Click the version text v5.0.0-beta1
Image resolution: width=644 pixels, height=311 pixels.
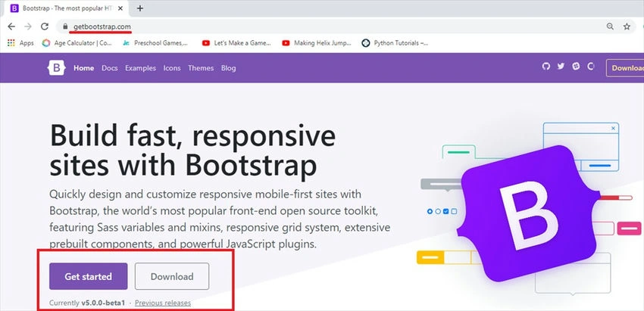pyautogui.click(x=103, y=303)
